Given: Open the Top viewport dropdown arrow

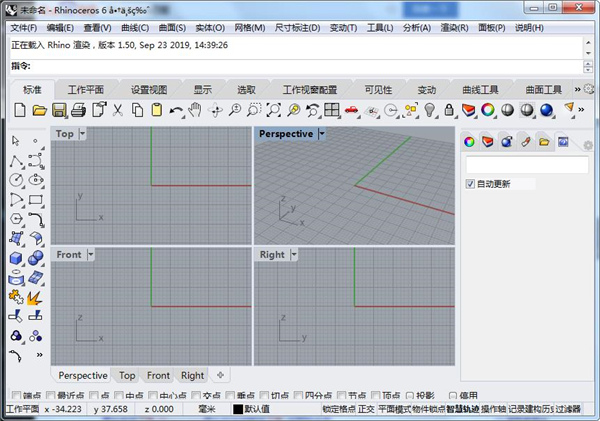Looking at the screenshot, I should [x=83, y=134].
